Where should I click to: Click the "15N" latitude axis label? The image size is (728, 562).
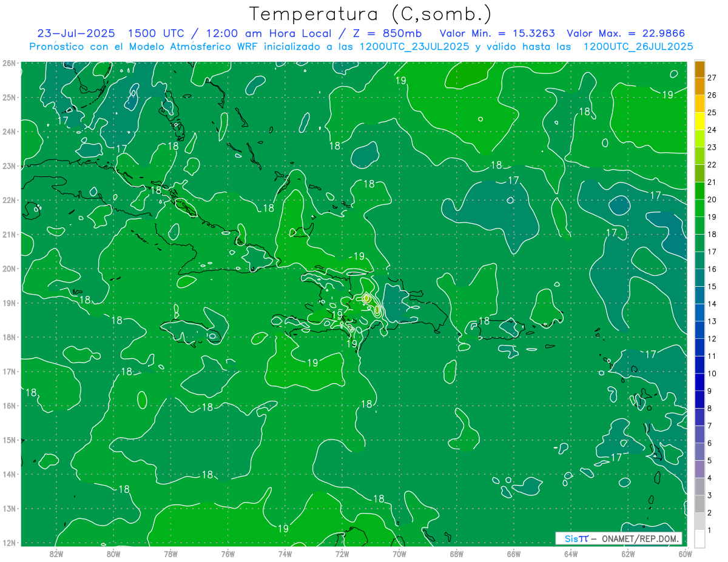(9, 440)
